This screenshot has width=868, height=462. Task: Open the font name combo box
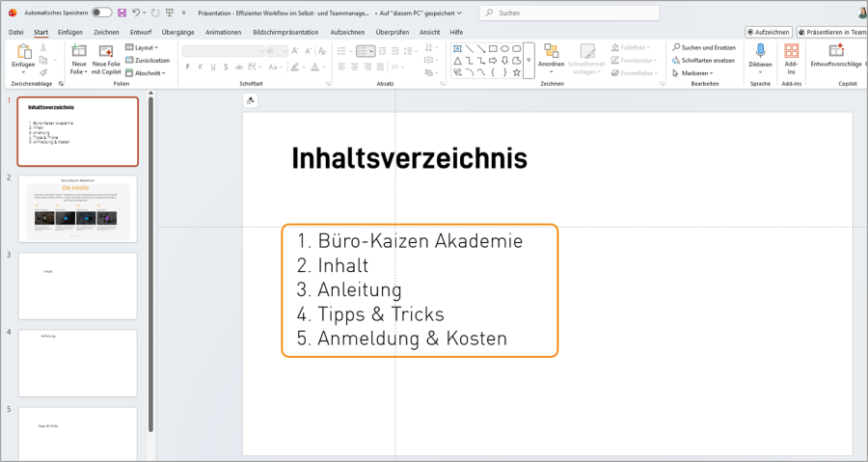tap(223, 51)
